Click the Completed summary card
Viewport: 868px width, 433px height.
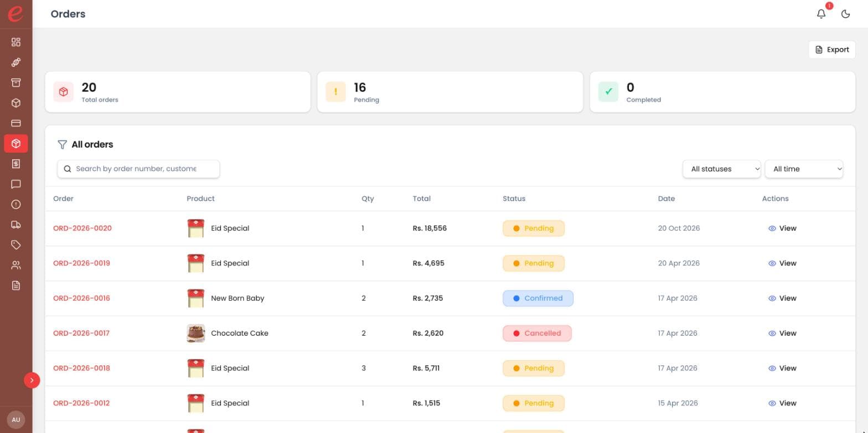pyautogui.click(x=722, y=92)
